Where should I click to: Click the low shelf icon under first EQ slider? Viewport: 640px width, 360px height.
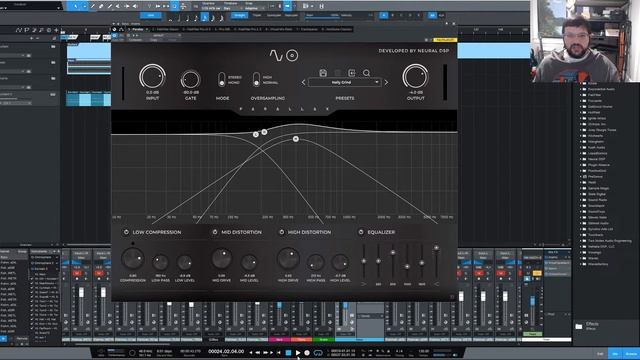[363, 284]
